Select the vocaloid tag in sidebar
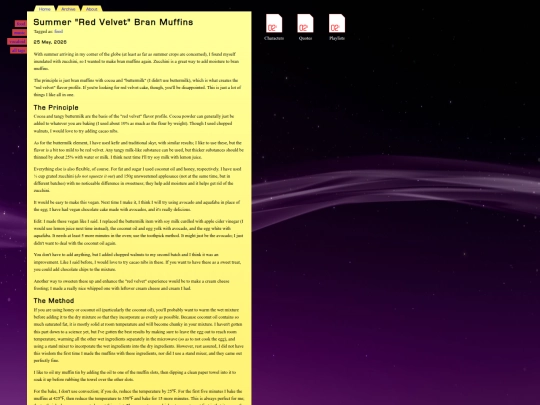The width and height of the screenshot is (540, 405). (x=17, y=42)
